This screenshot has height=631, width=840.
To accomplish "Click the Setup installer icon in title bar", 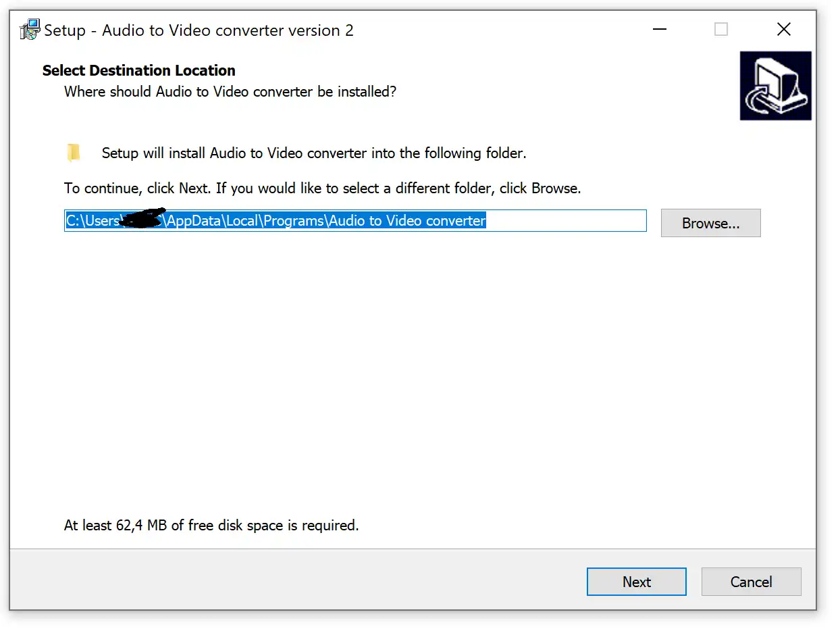I will [30, 30].
